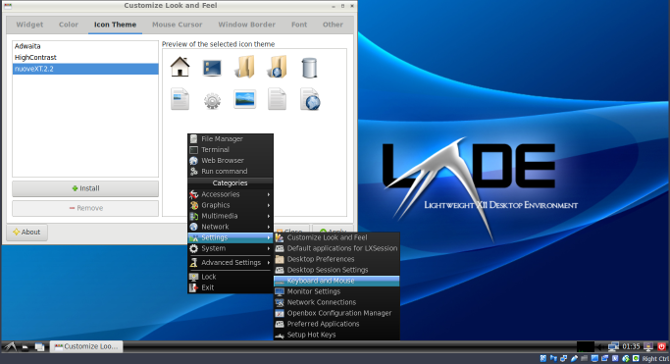This screenshot has width=670, height=364.
Task: Expand the System category
Action: click(230, 248)
